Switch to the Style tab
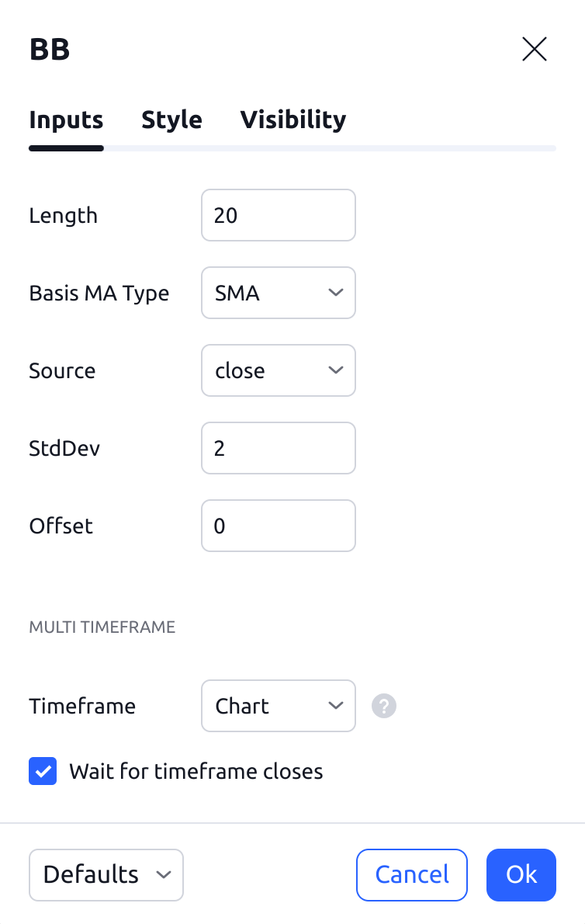Image resolution: width=585 pixels, height=924 pixels. coord(171,120)
